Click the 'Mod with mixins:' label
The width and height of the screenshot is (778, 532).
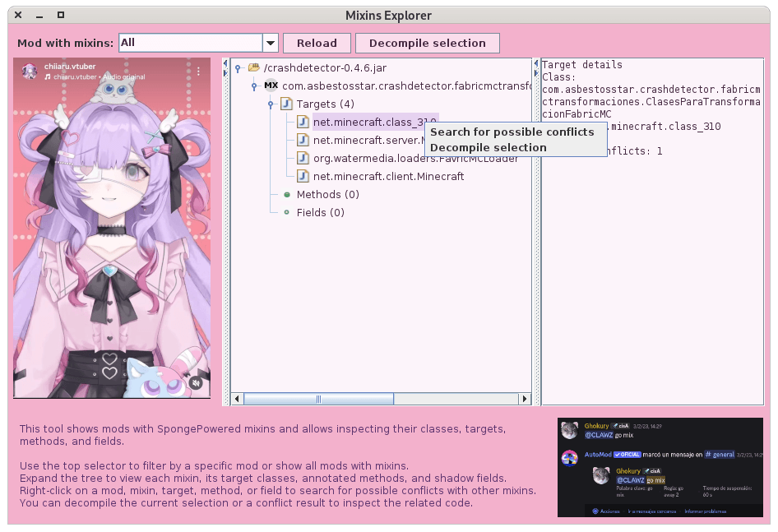66,44
